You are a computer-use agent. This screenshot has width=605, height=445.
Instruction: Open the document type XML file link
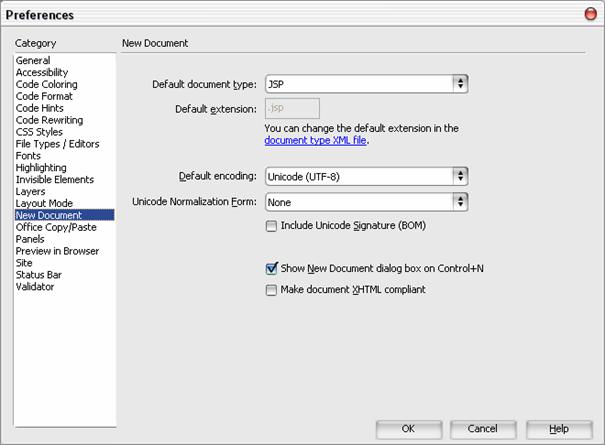(315, 140)
